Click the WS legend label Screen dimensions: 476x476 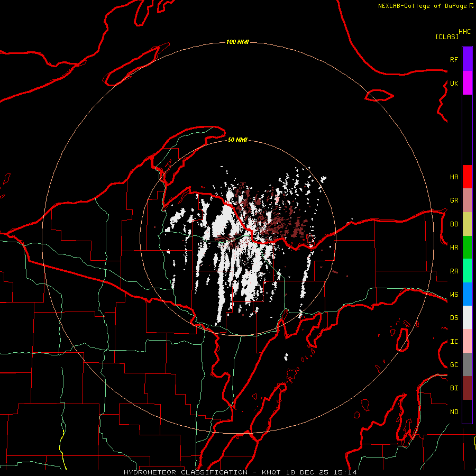pos(454,294)
